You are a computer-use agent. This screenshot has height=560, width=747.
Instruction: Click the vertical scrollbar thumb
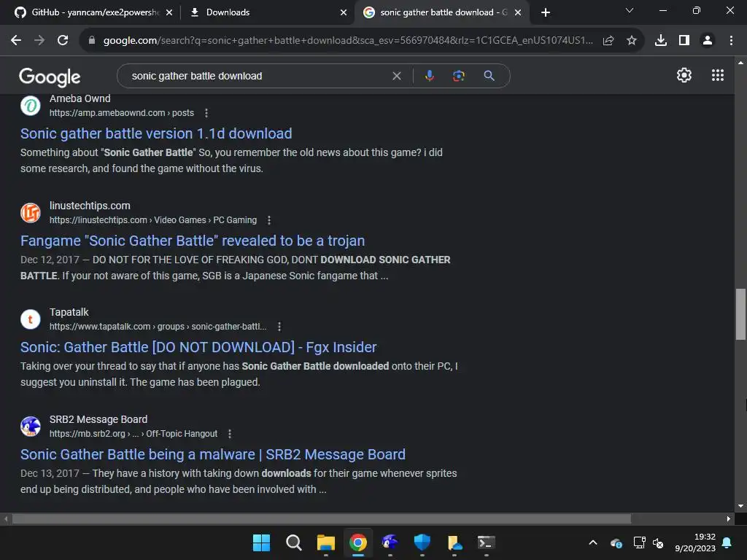click(740, 314)
